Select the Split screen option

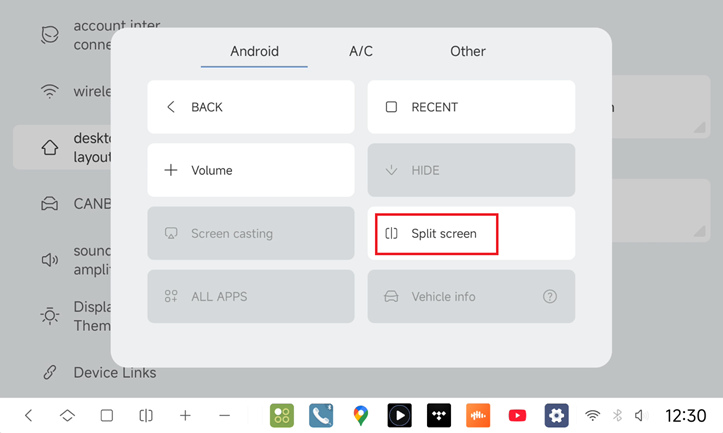pos(471,233)
